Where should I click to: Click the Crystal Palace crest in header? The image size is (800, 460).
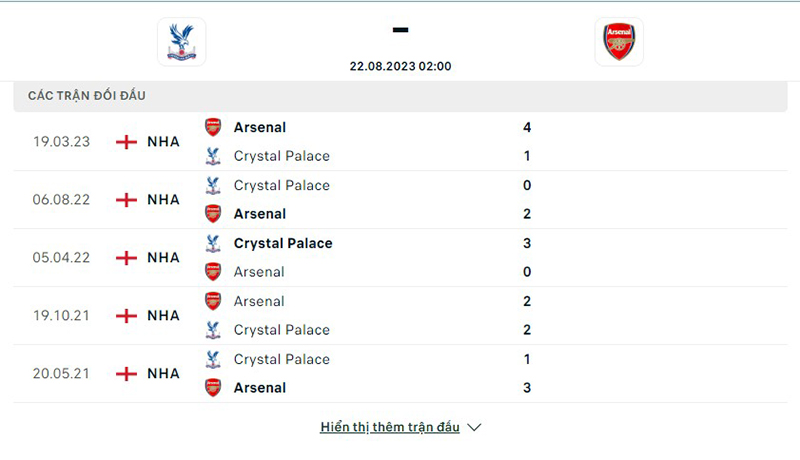coord(181,42)
